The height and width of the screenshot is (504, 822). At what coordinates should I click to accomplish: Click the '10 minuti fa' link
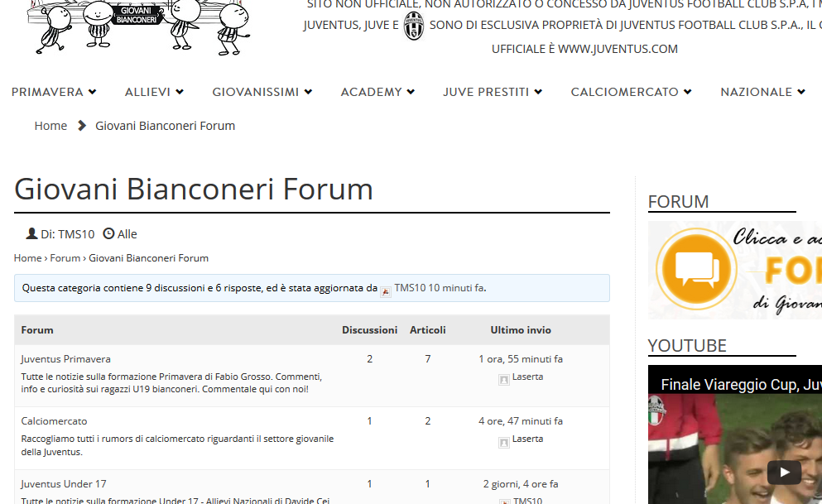[456, 288]
